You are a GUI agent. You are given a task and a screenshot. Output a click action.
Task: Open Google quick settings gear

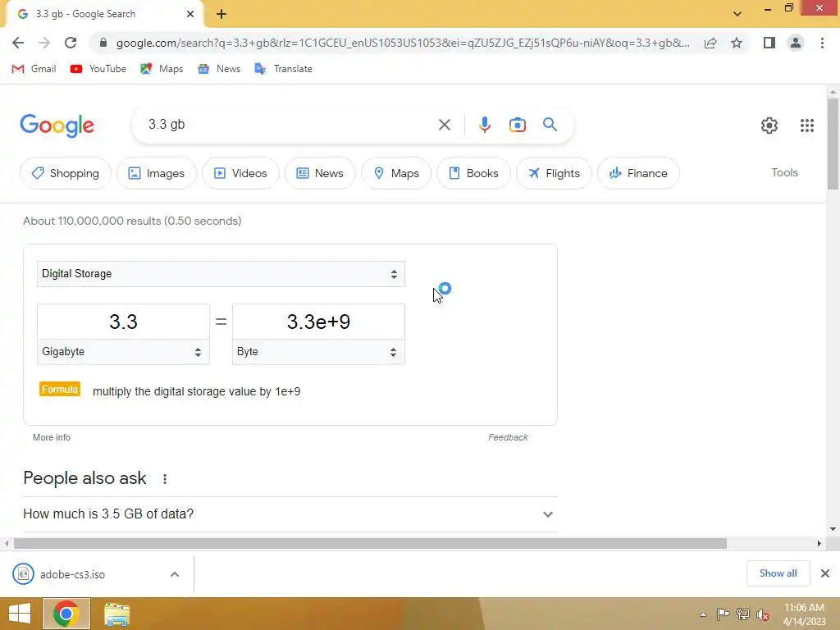(769, 126)
